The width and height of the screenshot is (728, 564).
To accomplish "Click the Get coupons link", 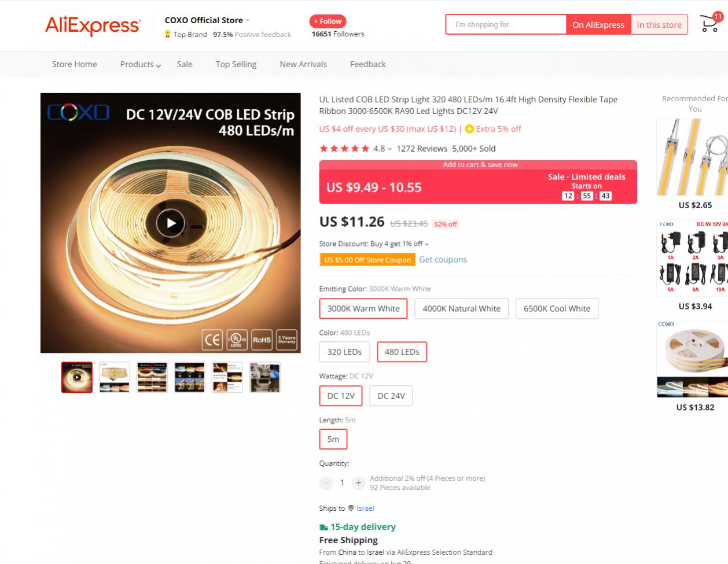I will point(443,260).
